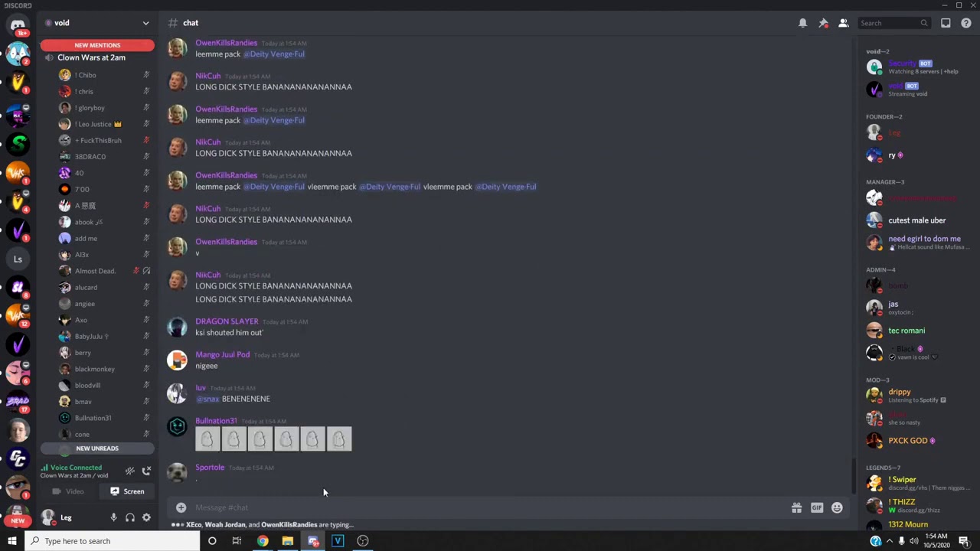The width and height of the screenshot is (980, 551).
Task: Jump to NEW UNREADS pill
Action: [x=97, y=448]
